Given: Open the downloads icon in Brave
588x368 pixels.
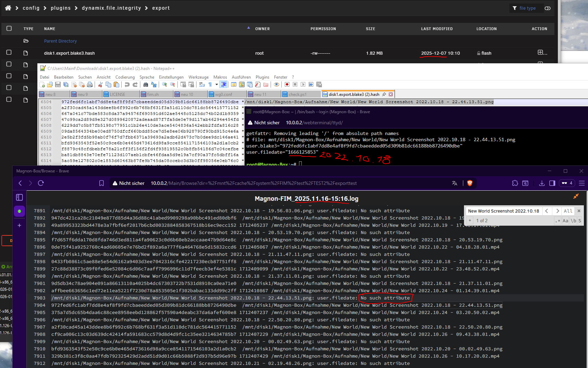Looking at the screenshot, I should 542,183.
